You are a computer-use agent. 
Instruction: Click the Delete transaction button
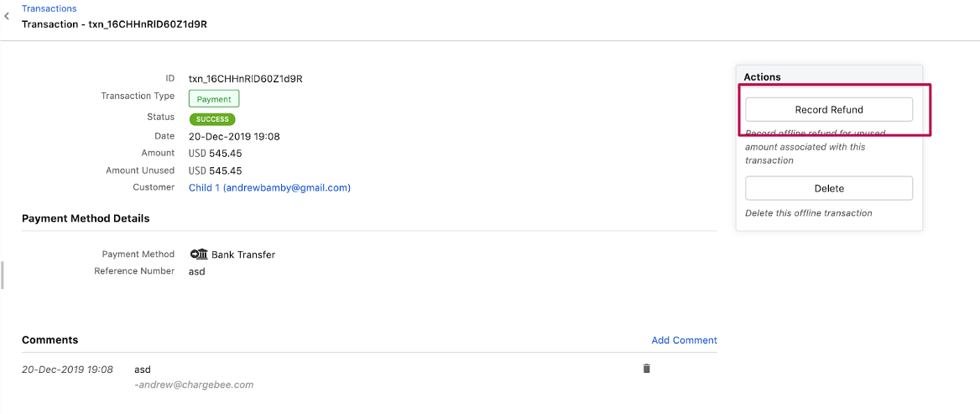pos(829,188)
